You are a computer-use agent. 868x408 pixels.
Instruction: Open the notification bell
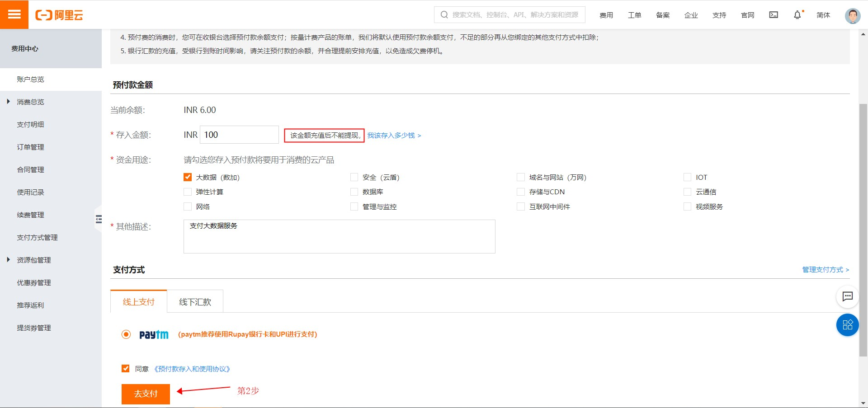point(797,14)
